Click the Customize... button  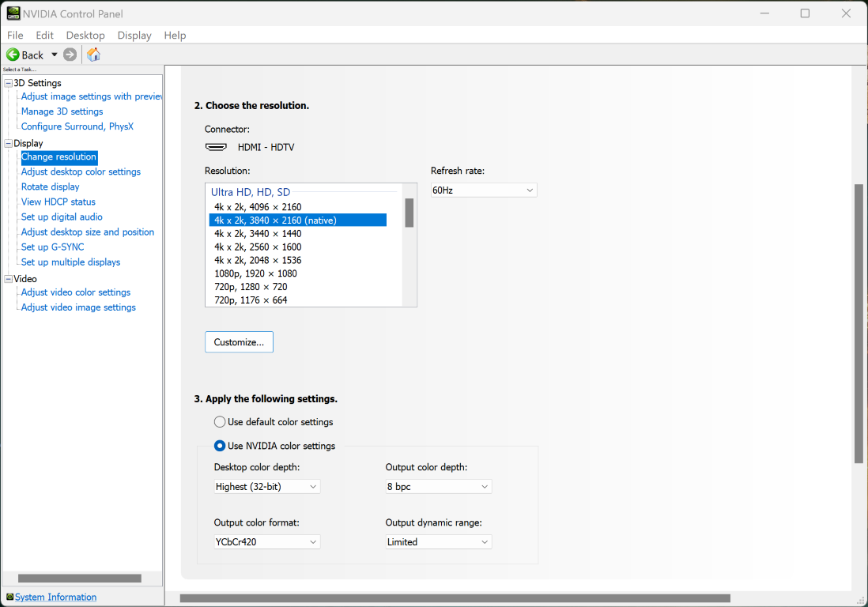point(240,342)
